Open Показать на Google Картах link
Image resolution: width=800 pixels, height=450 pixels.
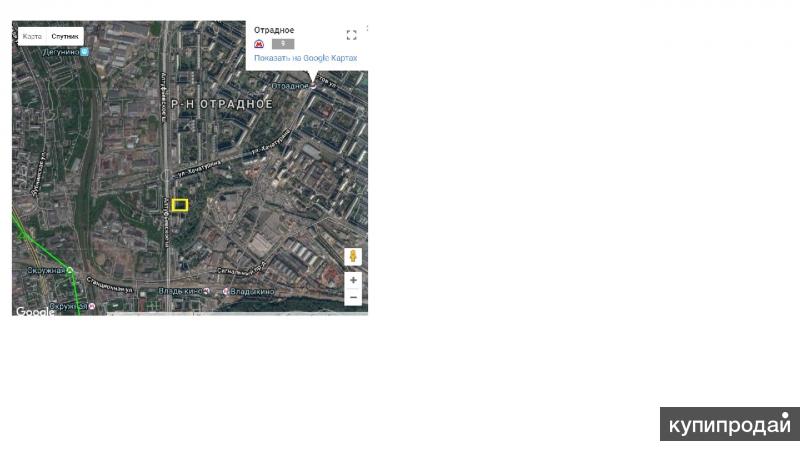coord(306,58)
